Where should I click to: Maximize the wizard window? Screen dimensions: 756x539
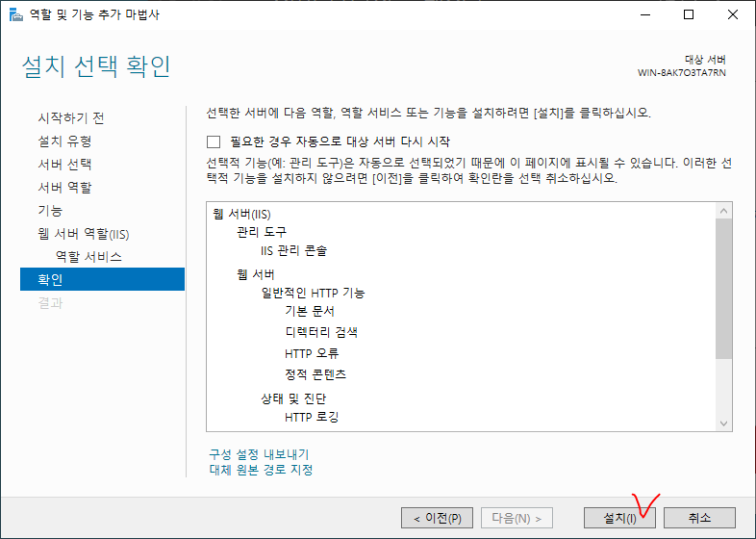point(689,14)
